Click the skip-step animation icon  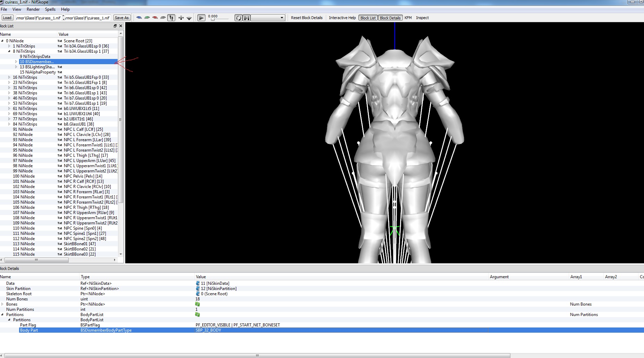(246, 18)
